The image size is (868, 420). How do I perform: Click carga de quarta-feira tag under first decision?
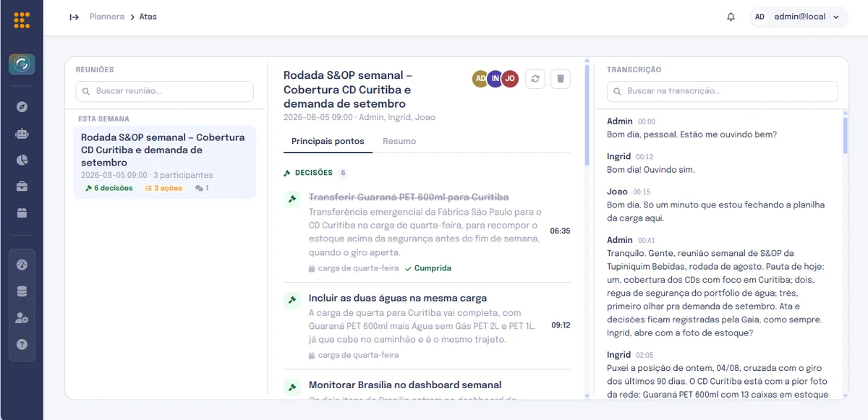[x=354, y=268]
